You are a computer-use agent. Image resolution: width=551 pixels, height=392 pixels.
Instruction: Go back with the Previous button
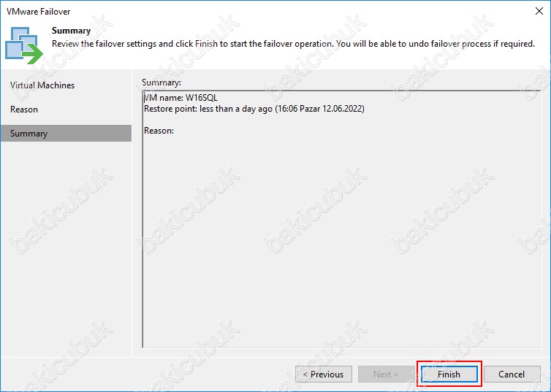(324, 374)
